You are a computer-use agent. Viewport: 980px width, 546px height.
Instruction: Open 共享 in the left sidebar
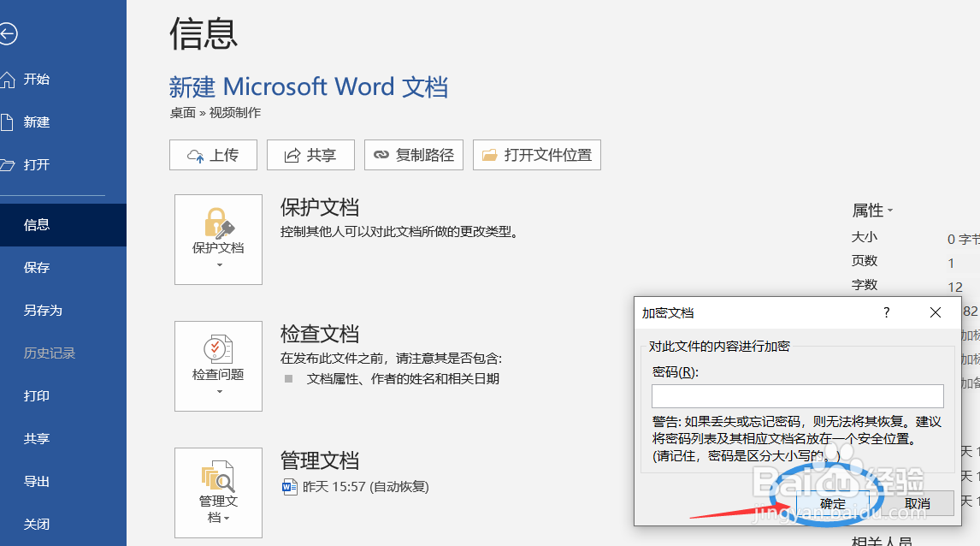click(x=63, y=438)
